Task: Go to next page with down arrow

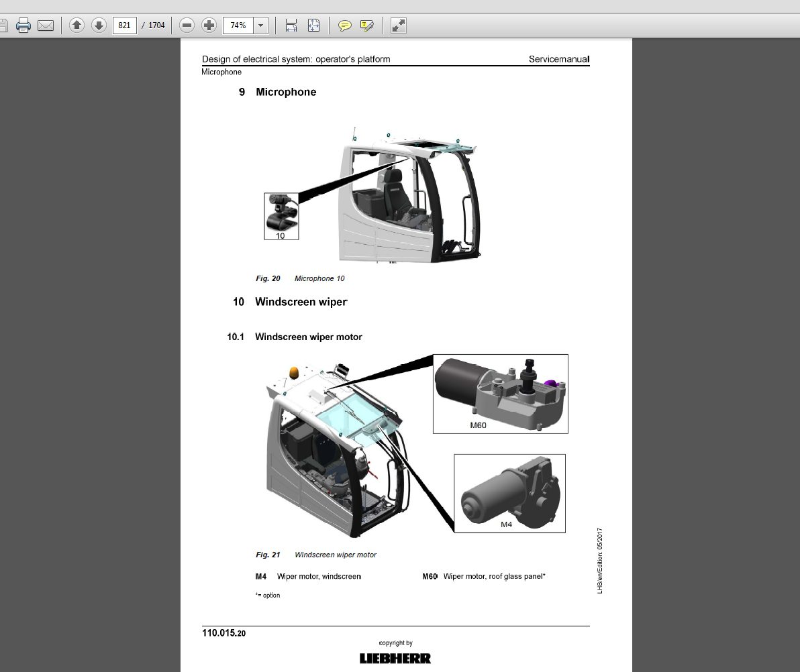Action: 99,25
